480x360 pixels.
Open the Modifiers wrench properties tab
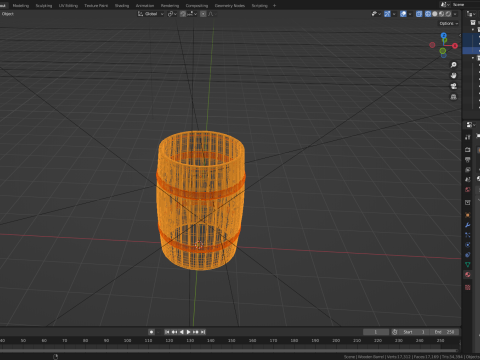point(468,225)
